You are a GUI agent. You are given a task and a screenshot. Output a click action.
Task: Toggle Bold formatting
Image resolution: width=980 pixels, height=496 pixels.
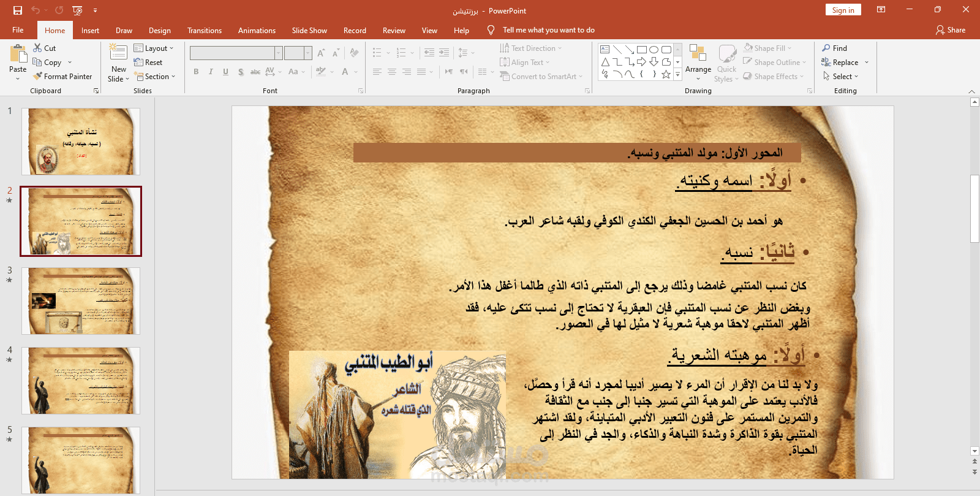click(196, 72)
